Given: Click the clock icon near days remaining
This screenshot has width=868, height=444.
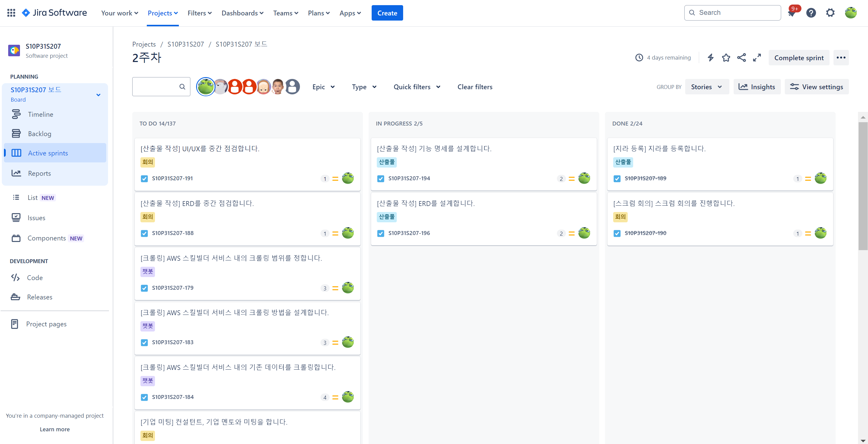Looking at the screenshot, I should [639, 57].
